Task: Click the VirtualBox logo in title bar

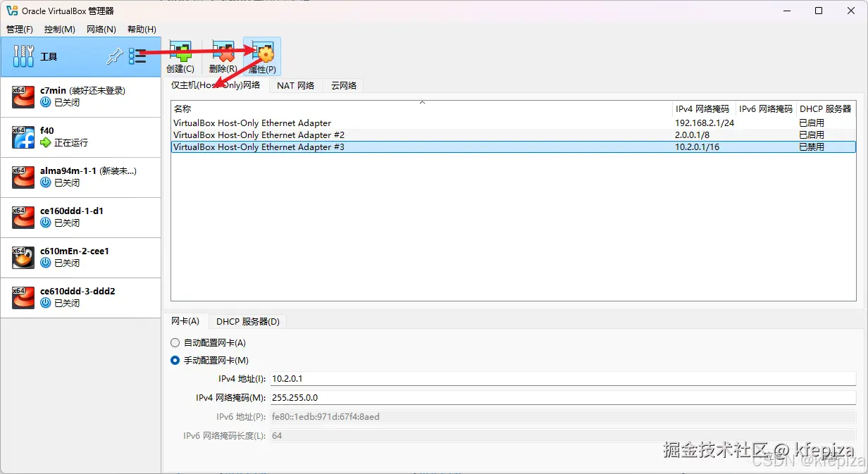Action: pyautogui.click(x=12, y=11)
